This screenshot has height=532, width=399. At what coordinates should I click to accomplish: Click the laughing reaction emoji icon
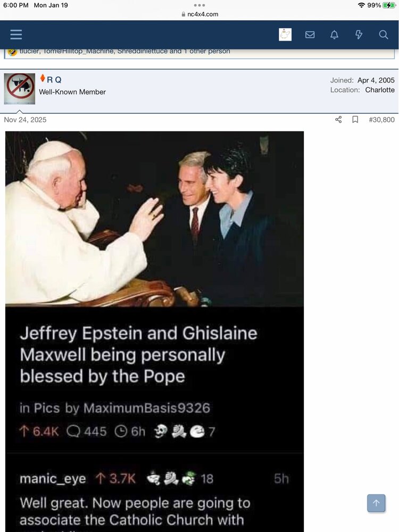tap(13, 52)
